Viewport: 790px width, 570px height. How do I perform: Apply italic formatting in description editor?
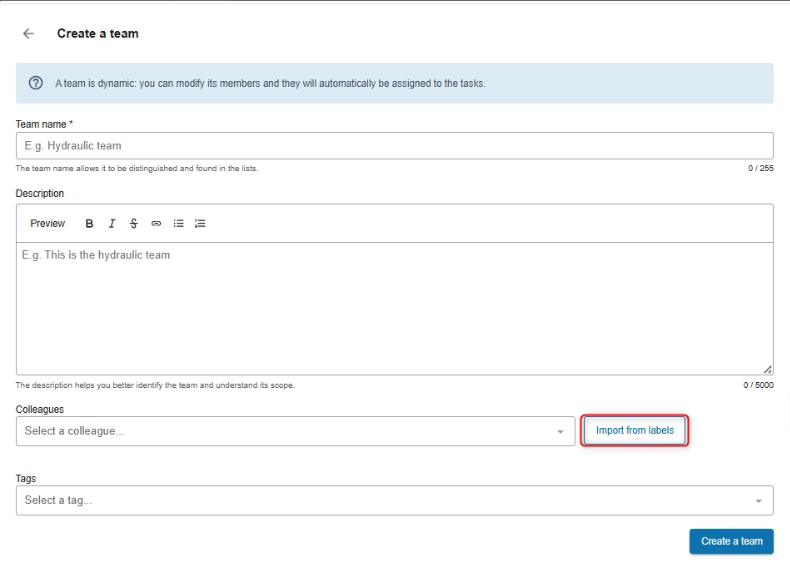click(112, 223)
